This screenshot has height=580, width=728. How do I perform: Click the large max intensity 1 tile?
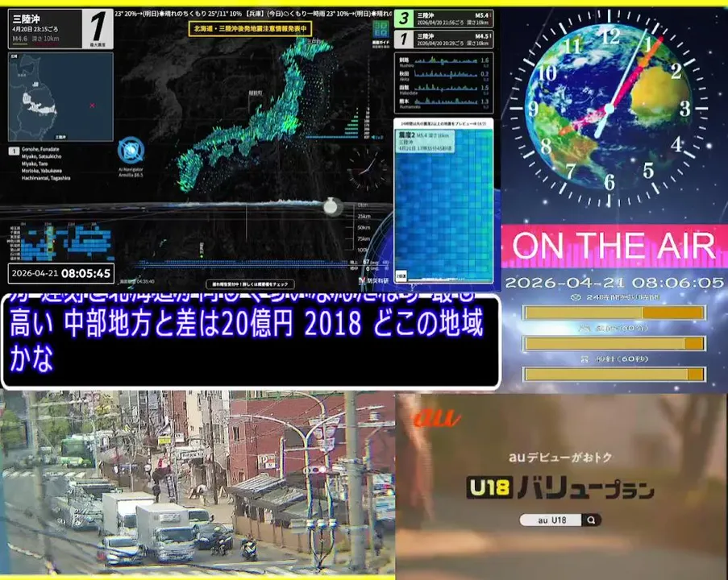[98, 28]
